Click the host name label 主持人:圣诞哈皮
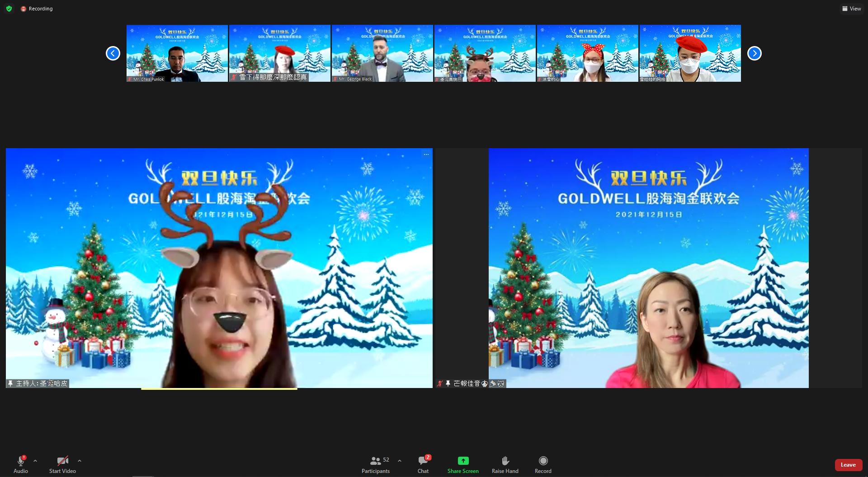This screenshot has height=477, width=868. [x=42, y=383]
